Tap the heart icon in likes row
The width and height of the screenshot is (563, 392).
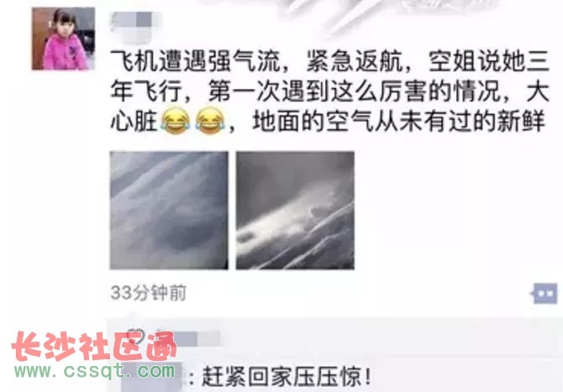click(x=135, y=337)
